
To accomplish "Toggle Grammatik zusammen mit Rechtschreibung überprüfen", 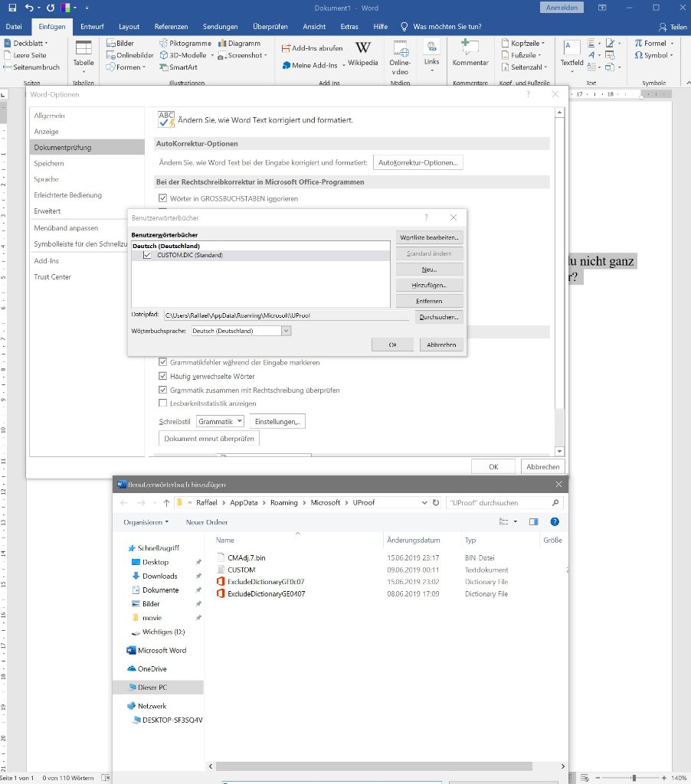I will click(x=162, y=390).
